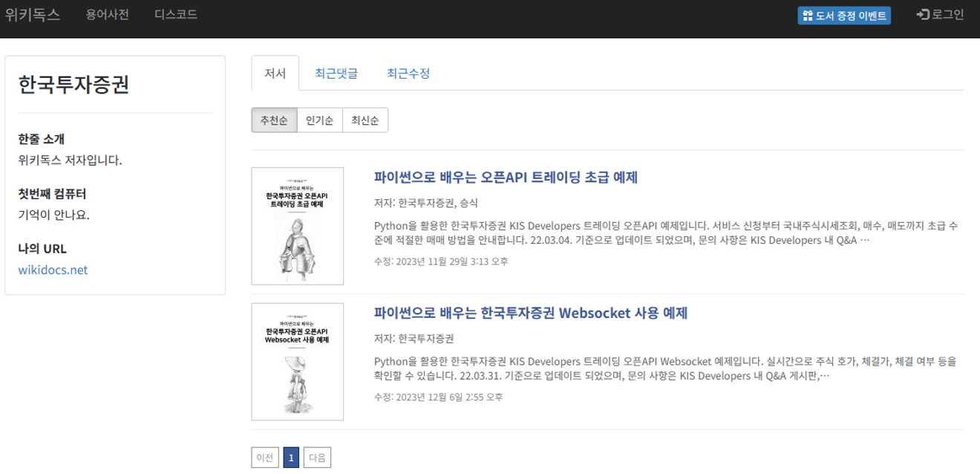The height and width of the screenshot is (474, 980).
Task: Click the description mentioning 실시간으로 주식 호가
Action: coord(667,369)
